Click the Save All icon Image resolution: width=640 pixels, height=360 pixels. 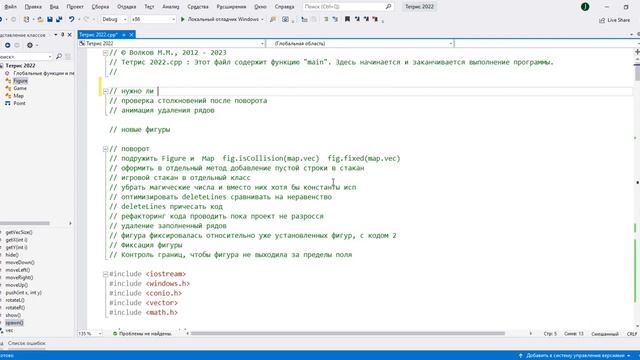coord(59,19)
